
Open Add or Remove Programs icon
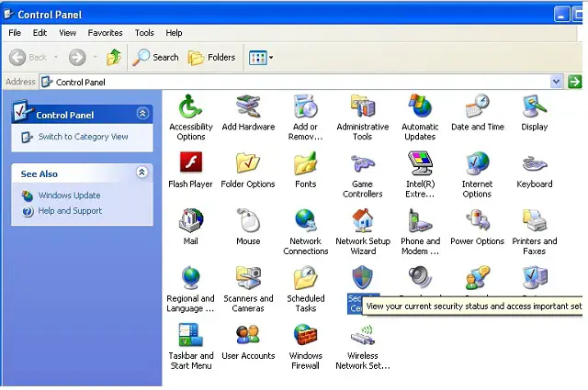pyautogui.click(x=306, y=117)
